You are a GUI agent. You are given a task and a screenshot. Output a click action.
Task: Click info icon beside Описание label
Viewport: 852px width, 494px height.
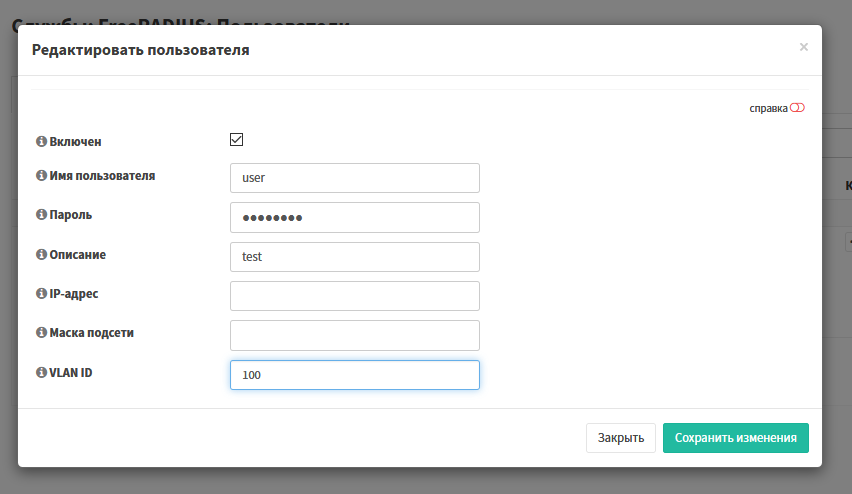(42, 255)
